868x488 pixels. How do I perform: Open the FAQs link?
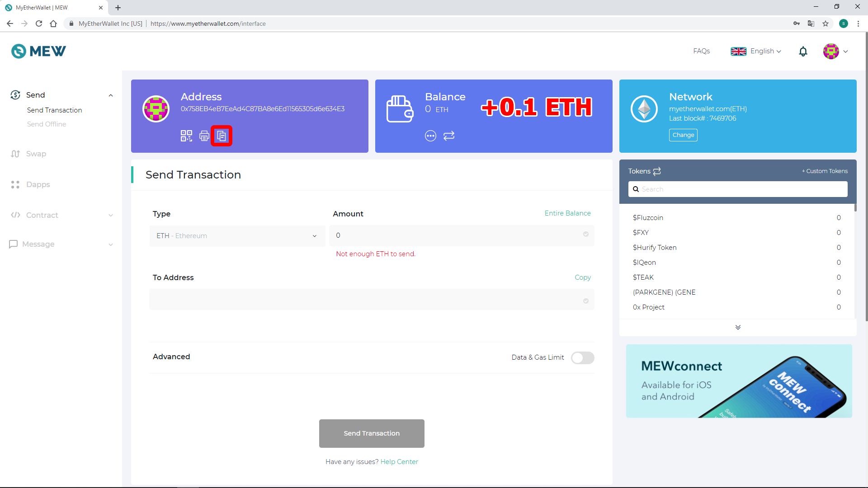702,51
